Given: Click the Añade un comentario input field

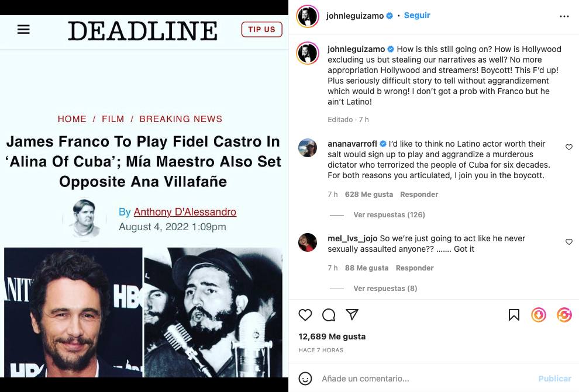Looking at the screenshot, I should [x=425, y=379].
